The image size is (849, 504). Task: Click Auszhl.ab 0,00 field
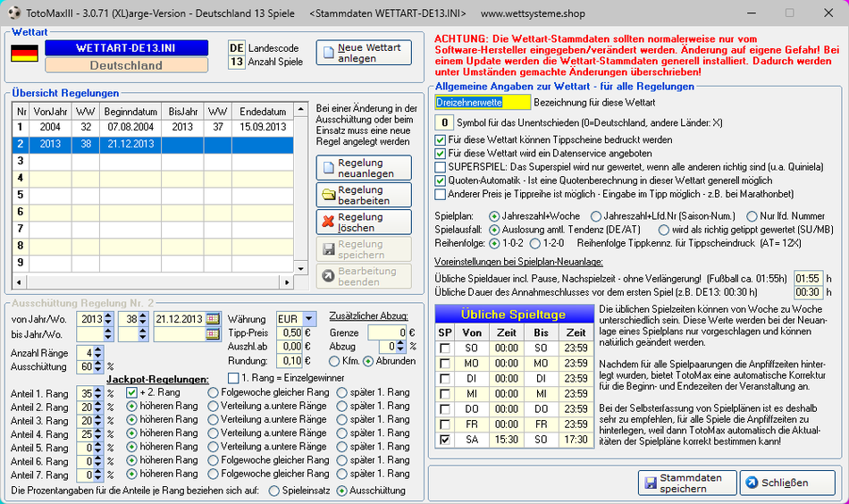tap(290, 347)
